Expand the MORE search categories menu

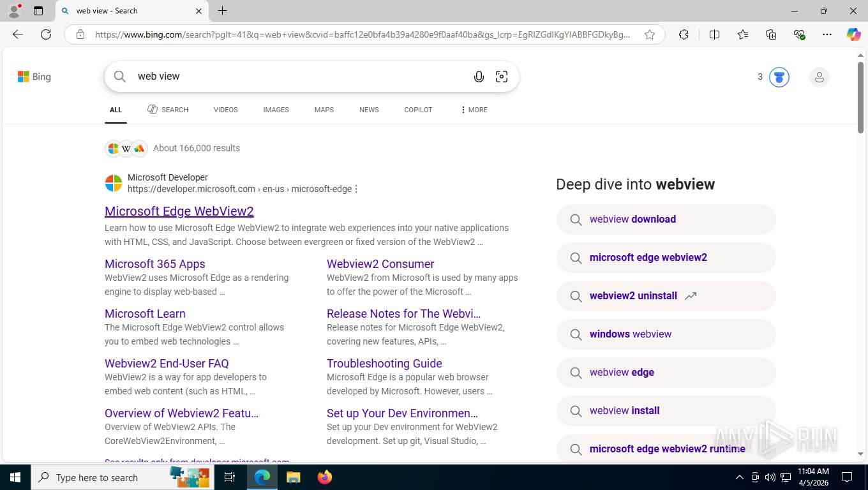tap(474, 110)
